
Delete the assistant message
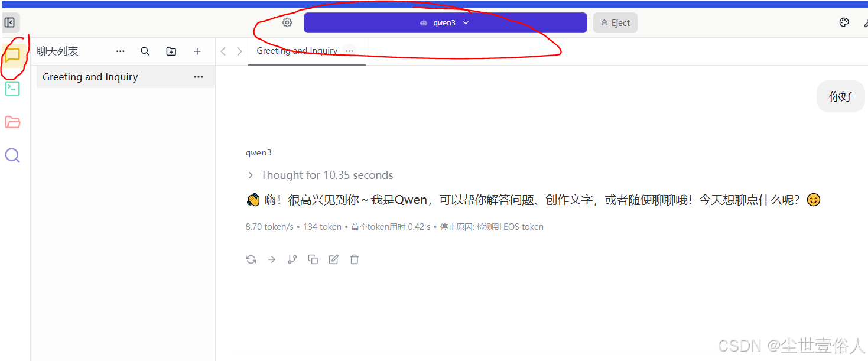point(355,259)
